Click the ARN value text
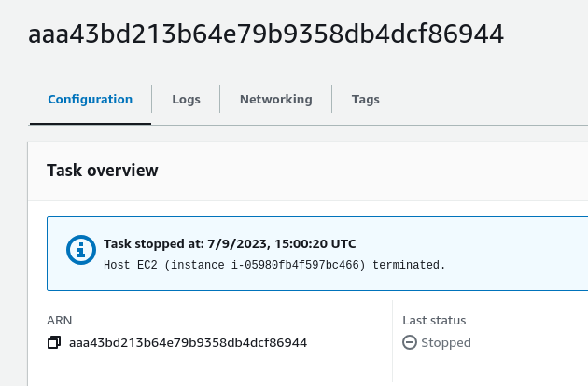Image resolution: width=588 pixels, height=386 pixels. (x=188, y=343)
